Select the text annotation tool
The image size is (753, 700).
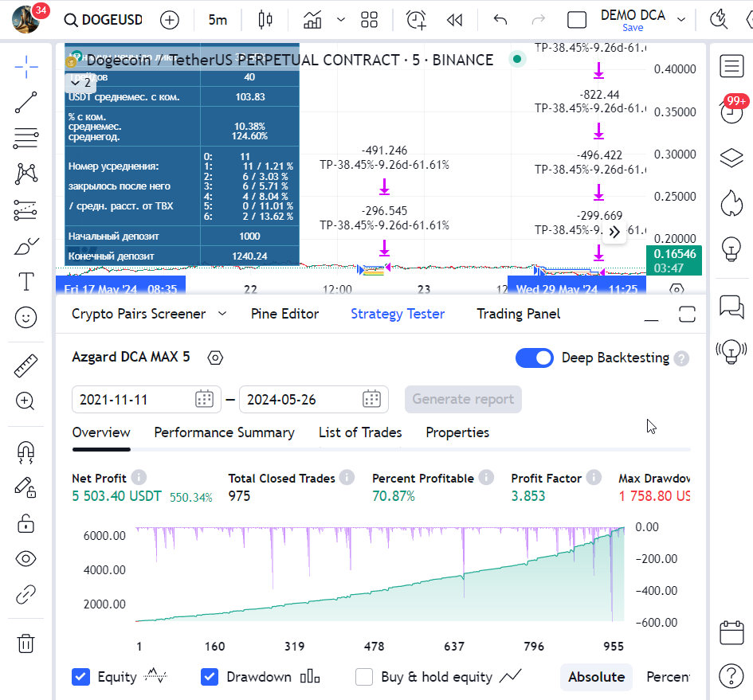[26, 281]
